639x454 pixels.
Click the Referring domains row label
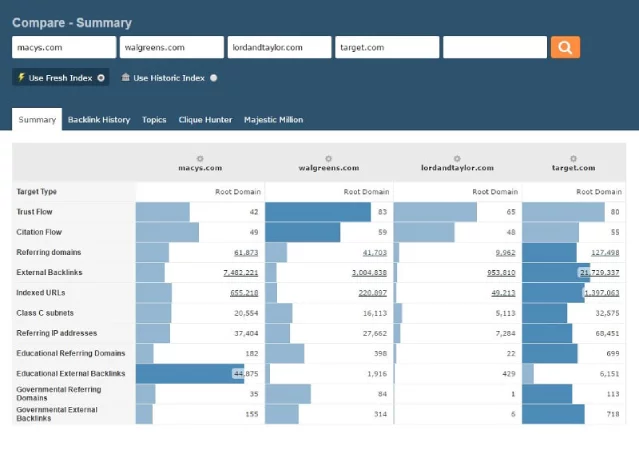(48, 252)
